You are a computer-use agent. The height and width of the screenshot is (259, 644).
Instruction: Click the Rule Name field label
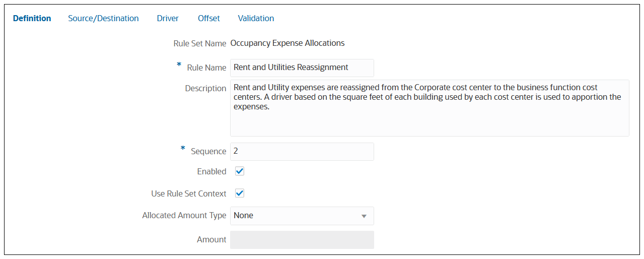206,68
